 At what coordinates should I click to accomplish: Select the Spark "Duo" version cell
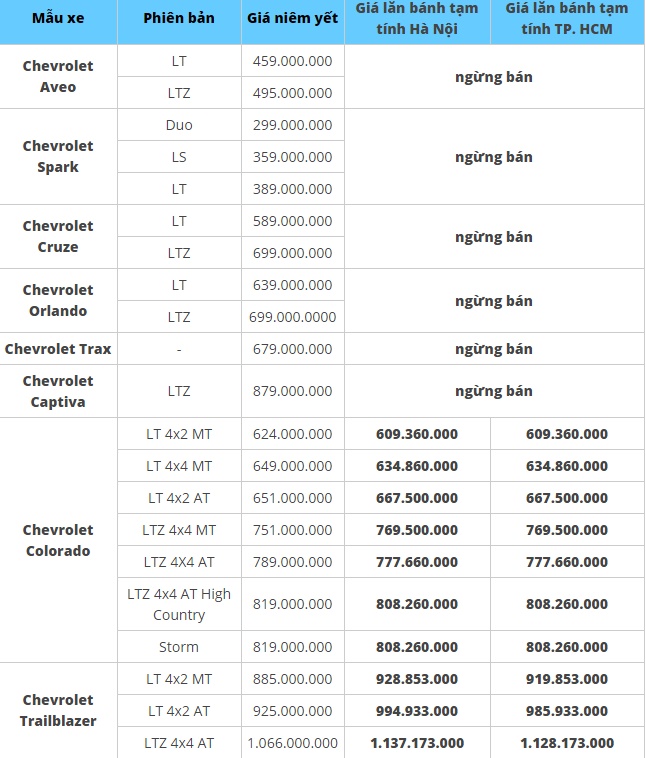pyautogui.click(x=179, y=125)
